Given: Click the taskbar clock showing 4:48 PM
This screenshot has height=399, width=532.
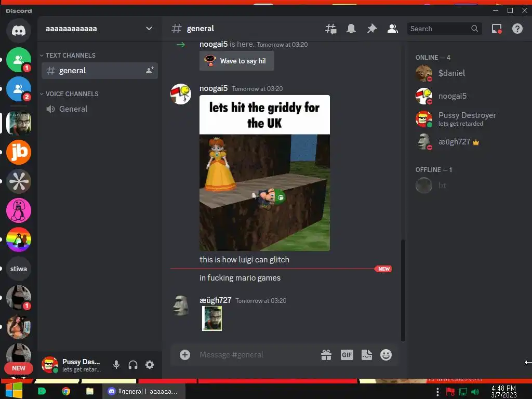Looking at the screenshot, I should (504, 392).
